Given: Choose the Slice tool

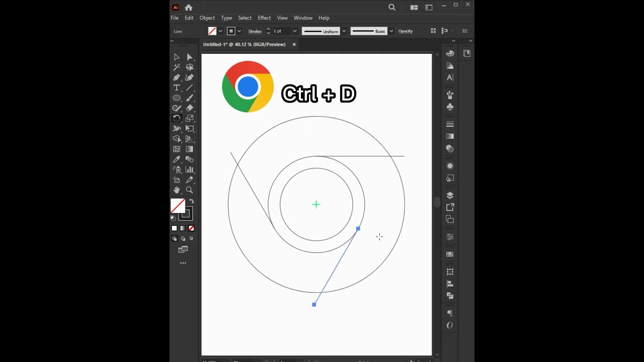Looking at the screenshot, I should pyautogui.click(x=190, y=180).
